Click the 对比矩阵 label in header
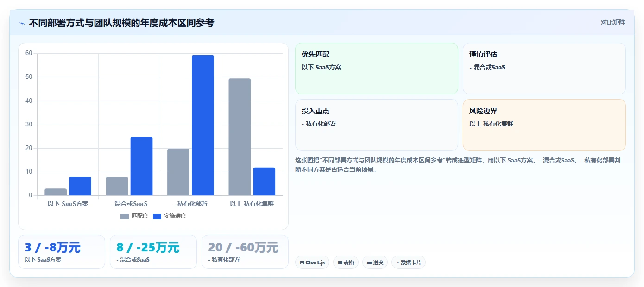The height and width of the screenshot is (287, 644). pos(612,22)
